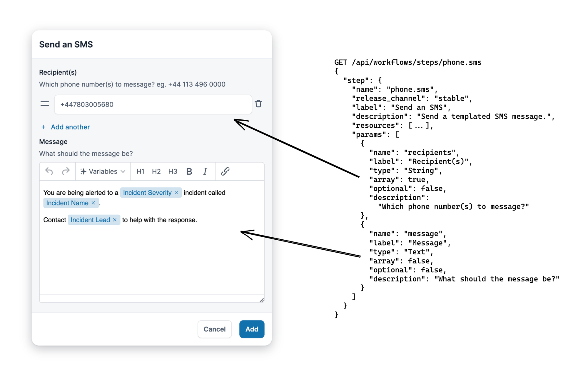Remove the Incident Lead variable tag
The width and height of the screenshot is (588, 372).
click(115, 220)
